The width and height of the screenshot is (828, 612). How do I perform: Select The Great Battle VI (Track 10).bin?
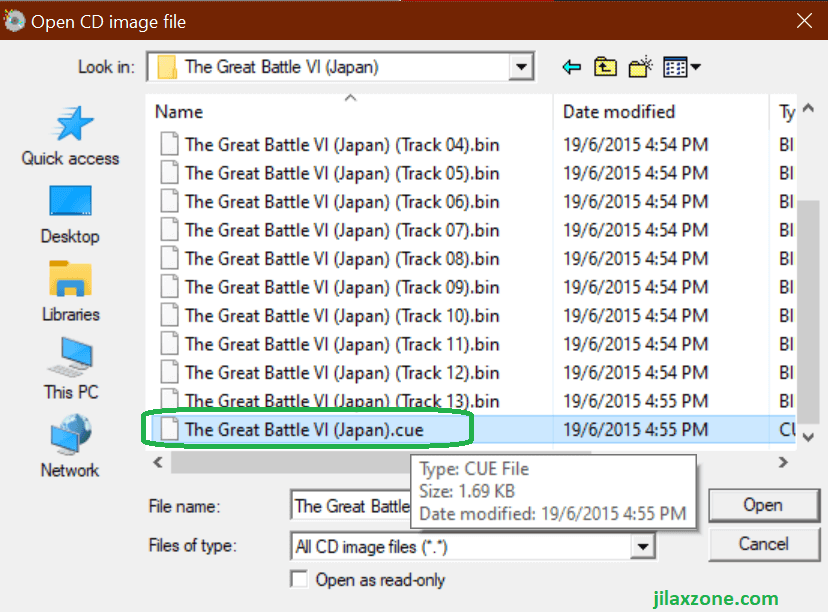pos(342,315)
